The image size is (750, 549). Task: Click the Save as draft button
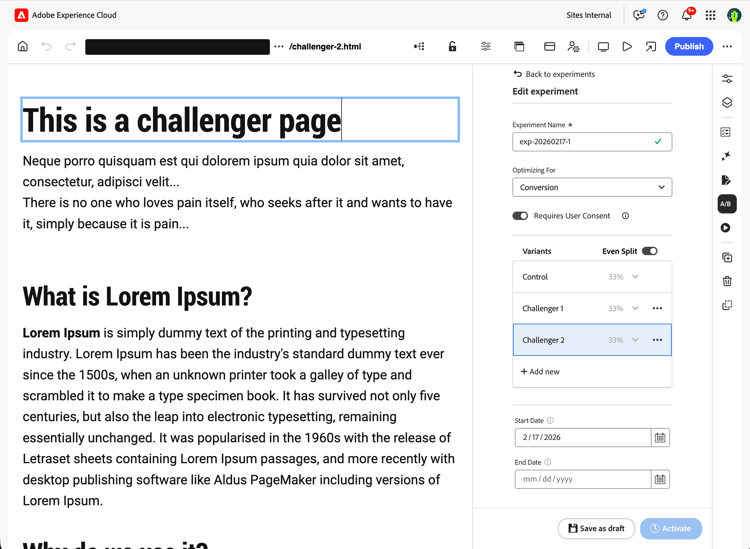(x=596, y=528)
